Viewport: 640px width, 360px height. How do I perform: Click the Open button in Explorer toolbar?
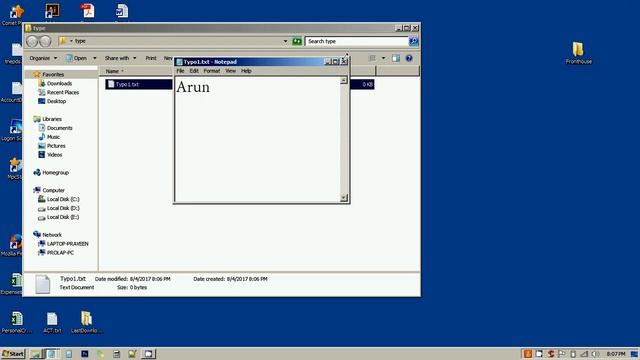[76, 58]
